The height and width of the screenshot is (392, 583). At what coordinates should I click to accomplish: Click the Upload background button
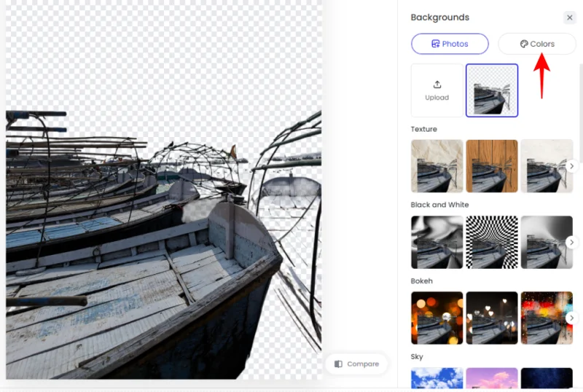(x=437, y=90)
